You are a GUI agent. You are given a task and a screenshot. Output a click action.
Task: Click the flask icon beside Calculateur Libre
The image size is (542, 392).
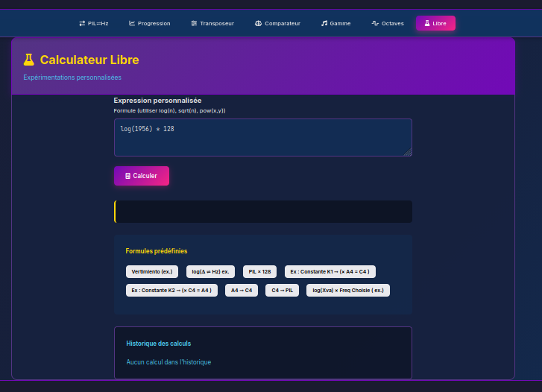tap(29, 60)
